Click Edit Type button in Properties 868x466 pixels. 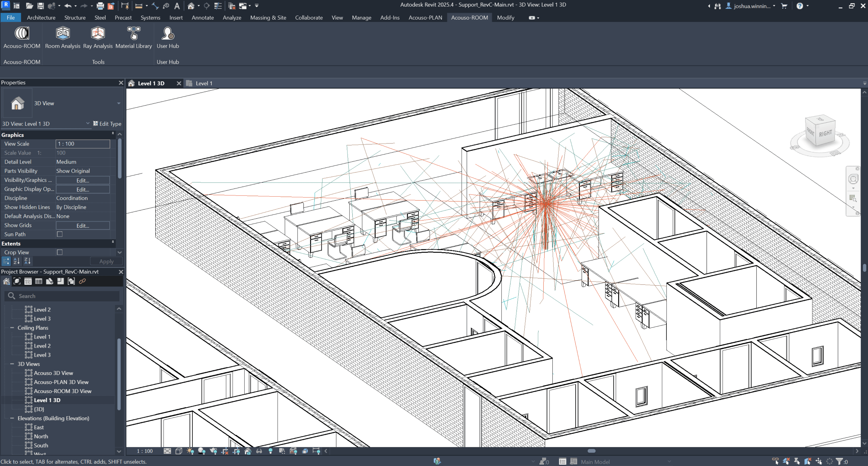[x=107, y=124]
